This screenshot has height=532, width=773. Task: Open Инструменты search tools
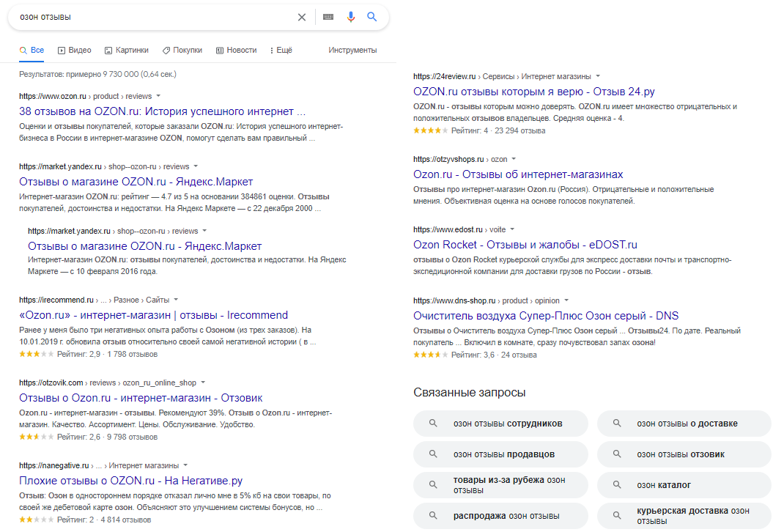point(352,51)
